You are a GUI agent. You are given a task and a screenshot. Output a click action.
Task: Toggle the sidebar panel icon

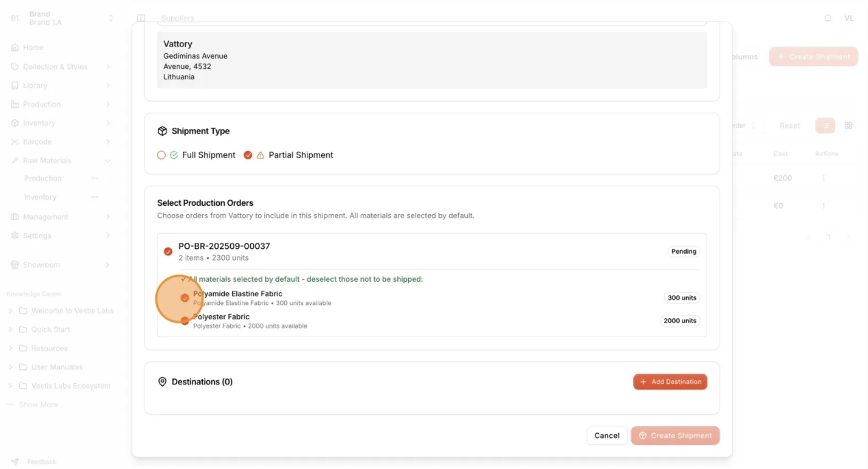click(x=141, y=18)
